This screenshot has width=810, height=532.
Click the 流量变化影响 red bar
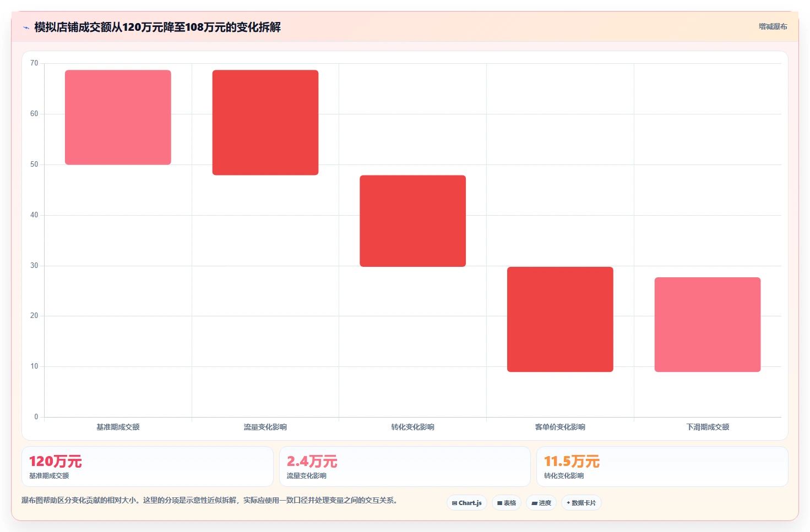point(265,123)
